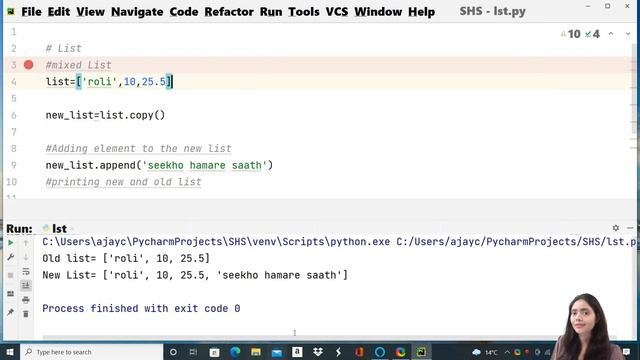
Task: Rerun lst with green play icon
Action: (x=11, y=243)
